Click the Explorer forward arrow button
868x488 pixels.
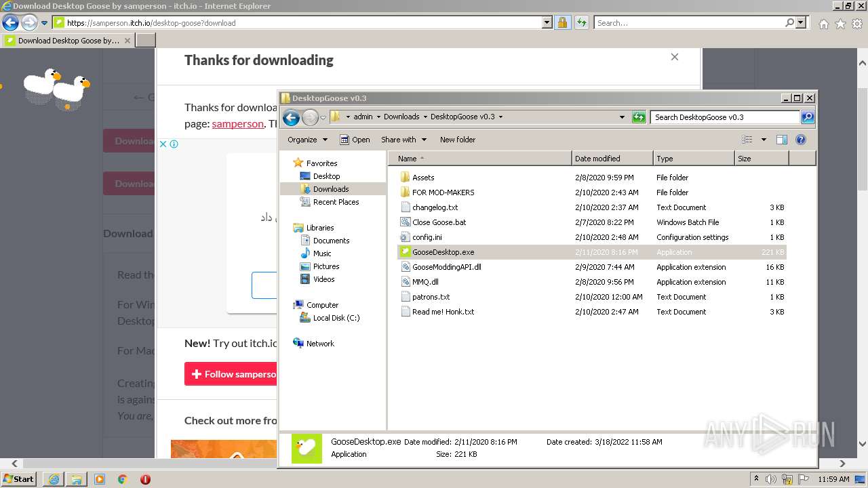coord(310,117)
